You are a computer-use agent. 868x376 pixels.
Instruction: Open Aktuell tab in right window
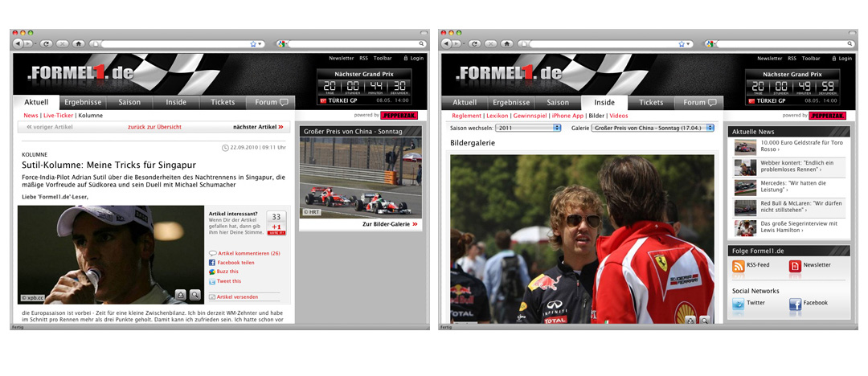point(465,103)
